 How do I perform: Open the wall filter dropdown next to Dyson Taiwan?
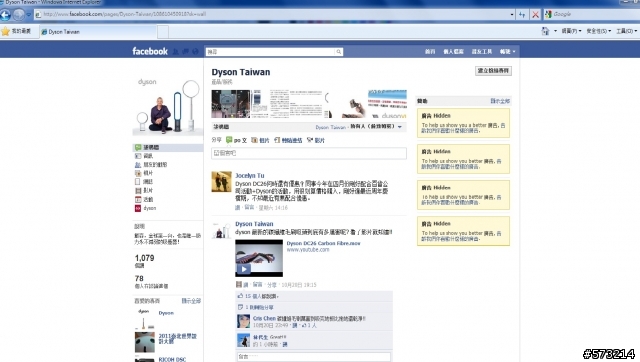tap(400, 127)
